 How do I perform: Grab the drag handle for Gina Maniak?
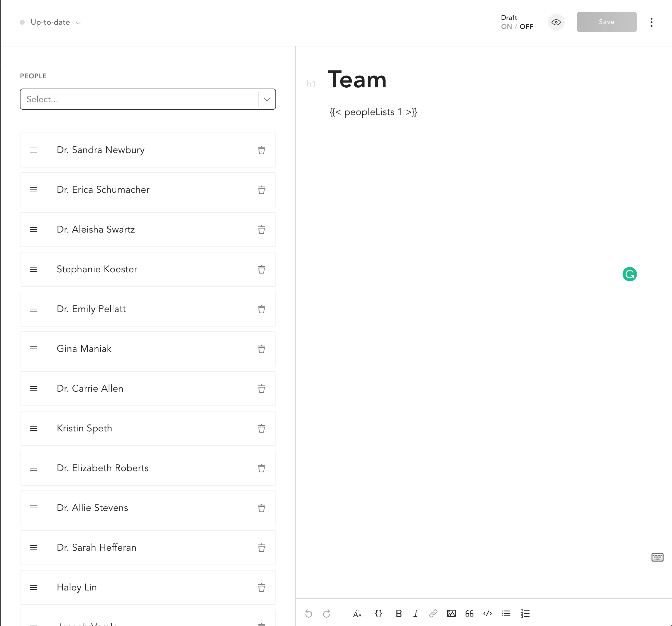click(x=34, y=349)
